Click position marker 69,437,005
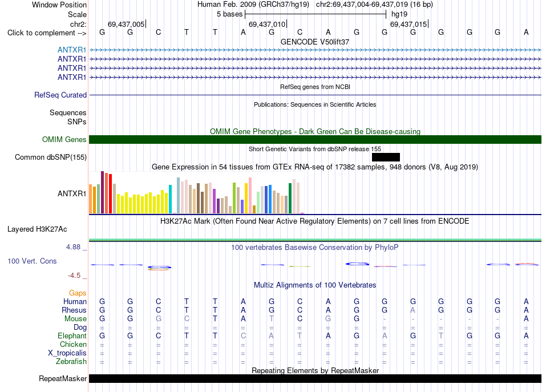542x392 pixels. (126, 24)
